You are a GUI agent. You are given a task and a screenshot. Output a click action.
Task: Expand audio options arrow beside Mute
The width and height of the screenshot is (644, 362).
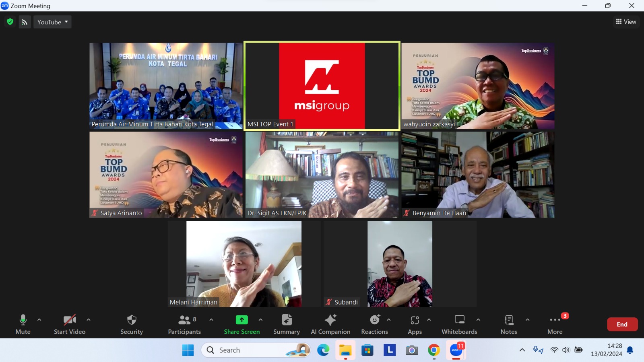tap(39, 320)
